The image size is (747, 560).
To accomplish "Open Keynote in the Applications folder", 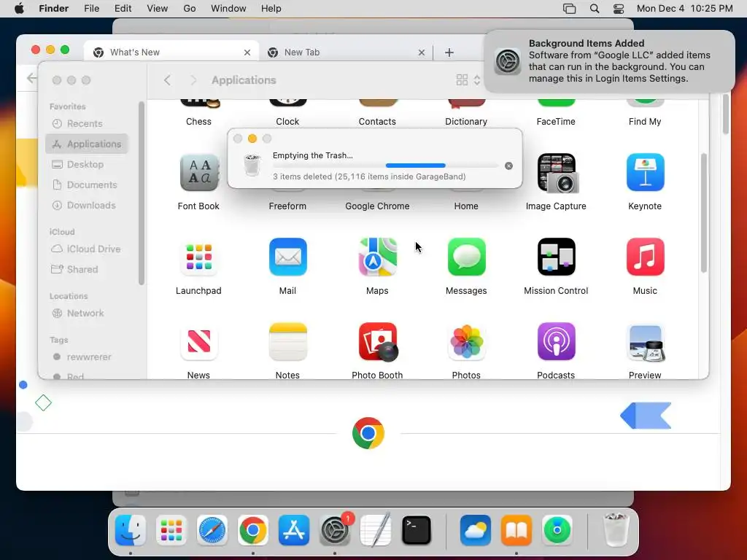I will [645, 172].
